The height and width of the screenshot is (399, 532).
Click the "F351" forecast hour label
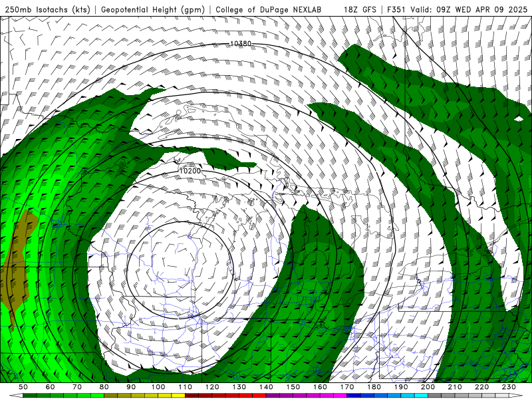(x=396, y=9)
